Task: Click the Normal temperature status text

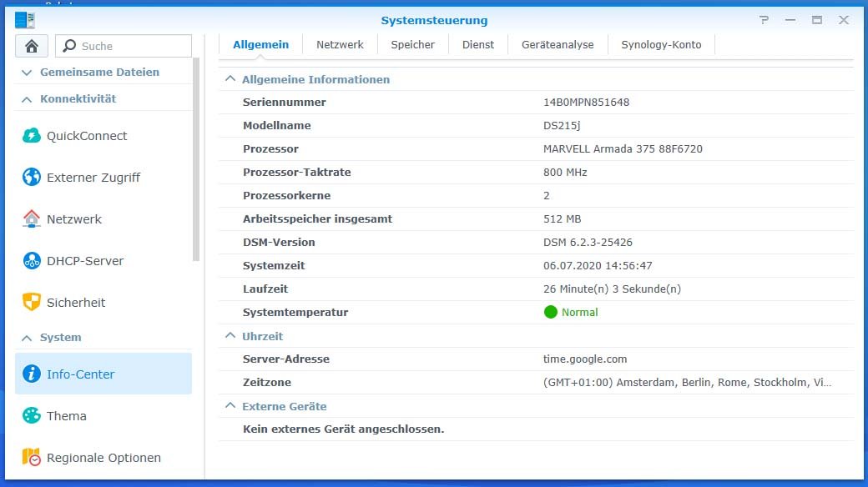Action: point(579,312)
